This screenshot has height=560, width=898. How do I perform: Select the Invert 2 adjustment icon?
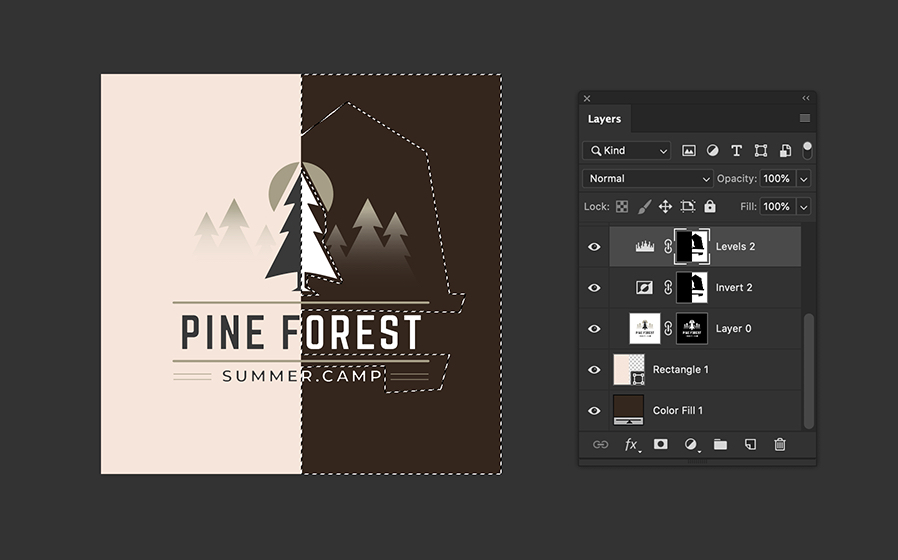coord(645,287)
